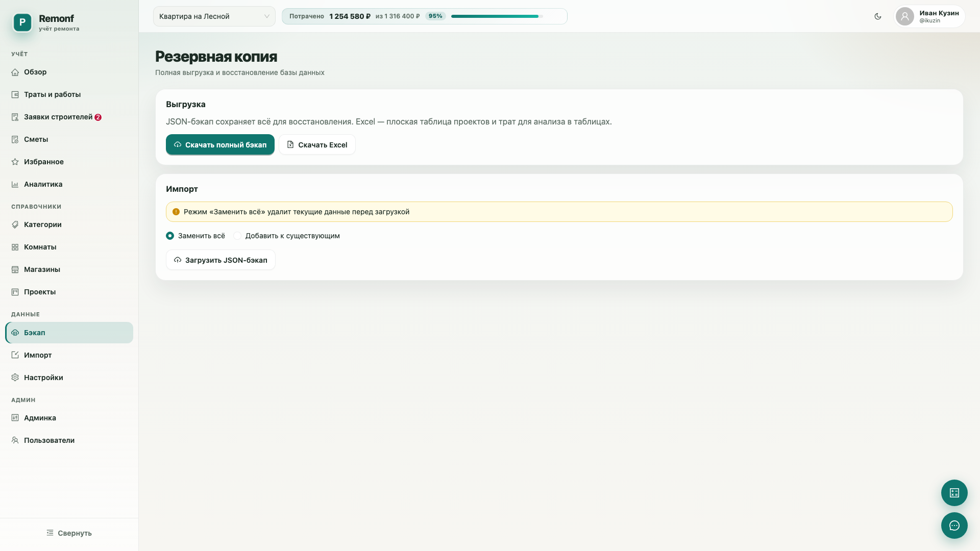
Task: Click the Категории tag icon
Action: pos(15,224)
